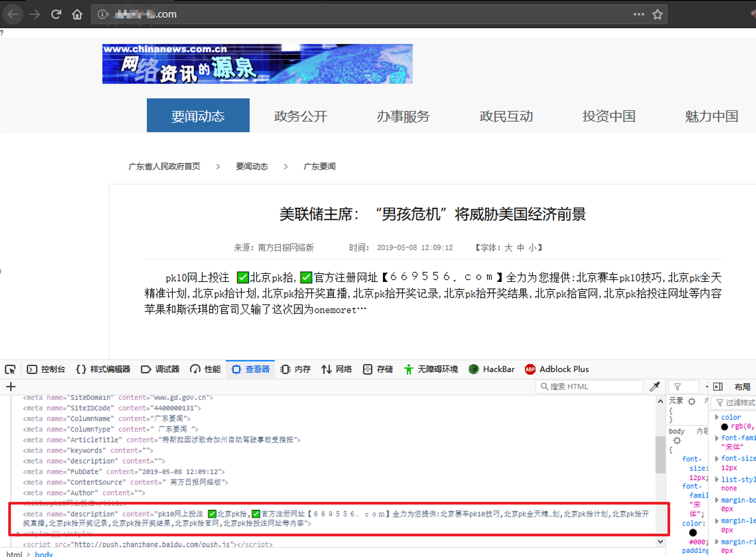
Task: Expand the color computed property
Action: [x=717, y=417]
